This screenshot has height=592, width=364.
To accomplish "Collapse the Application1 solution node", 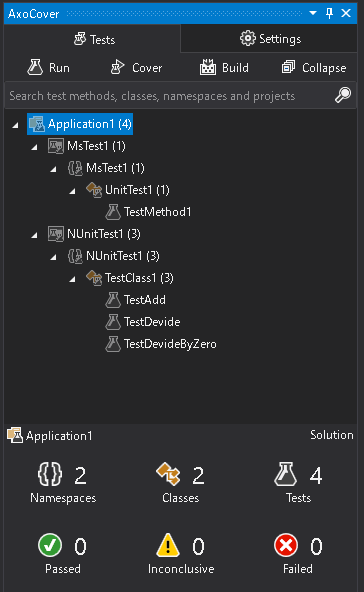I will click(x=15, y=125).
